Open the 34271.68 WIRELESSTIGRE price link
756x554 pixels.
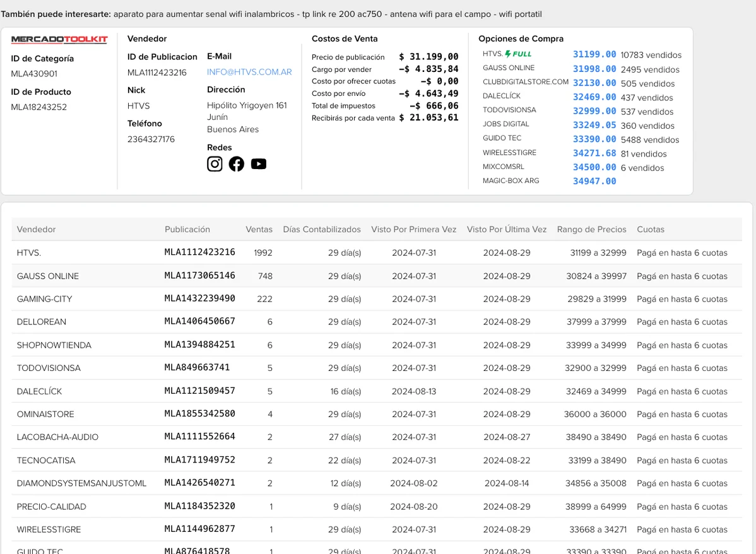[x=594, y=153]
